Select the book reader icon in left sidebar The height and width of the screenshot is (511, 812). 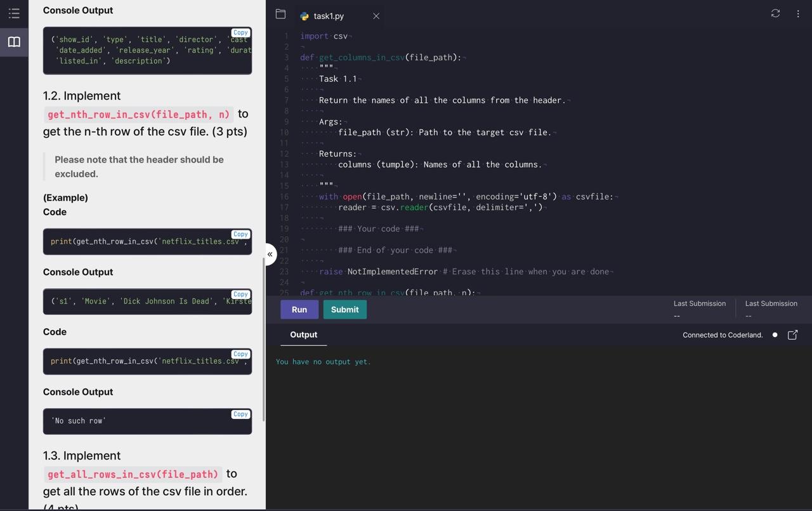pos(13,41)
